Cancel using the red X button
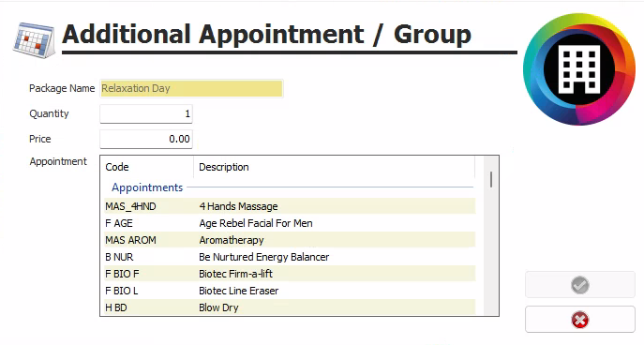Screen dimensions: 644x345 580,320
